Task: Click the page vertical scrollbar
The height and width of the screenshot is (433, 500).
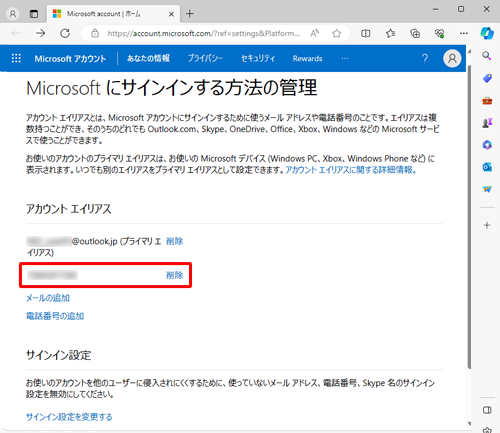Action: pos(469,217)
